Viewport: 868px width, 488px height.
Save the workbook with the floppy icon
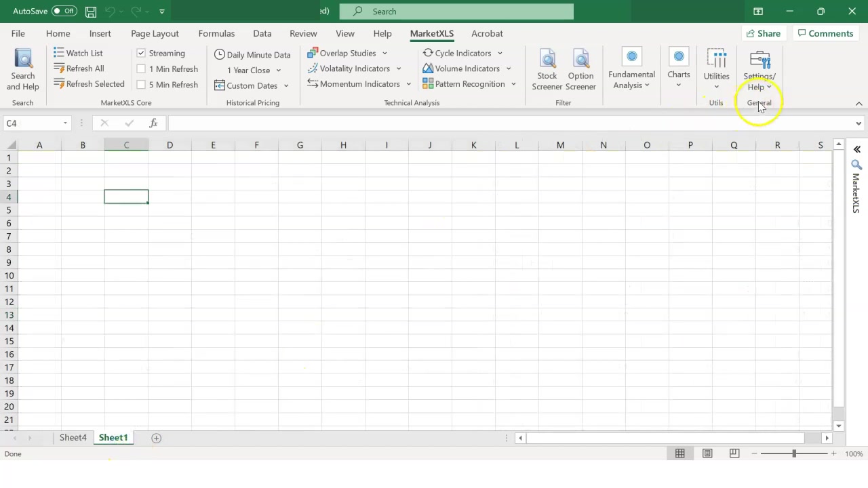90,12
